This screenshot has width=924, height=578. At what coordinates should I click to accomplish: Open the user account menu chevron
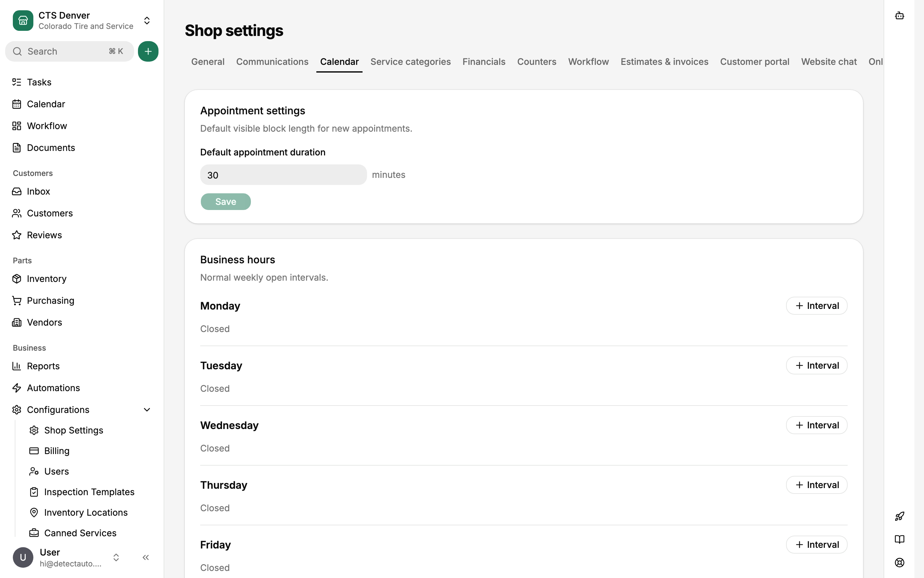pyautogui.click(x=116, y=557)
